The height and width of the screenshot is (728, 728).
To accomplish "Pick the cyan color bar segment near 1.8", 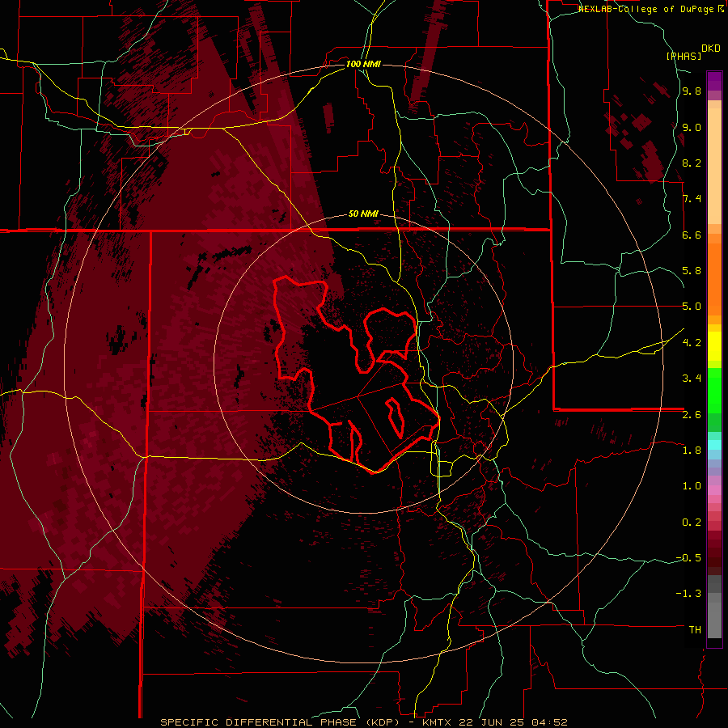I will (x=714, y=445).
